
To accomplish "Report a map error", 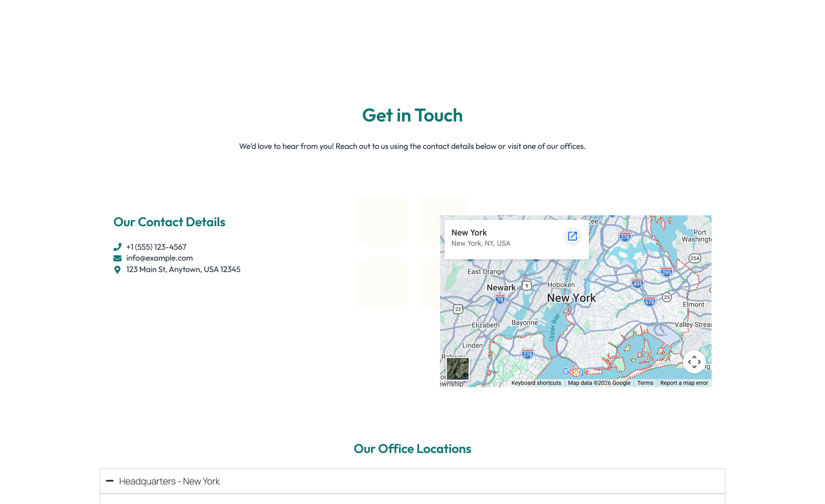I will tap(684, 382).
